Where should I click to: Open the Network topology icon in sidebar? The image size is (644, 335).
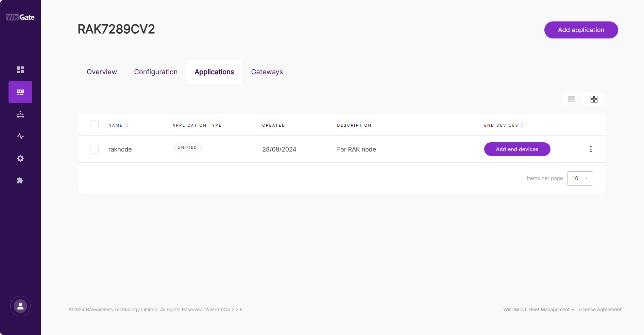tap(20, 114)
